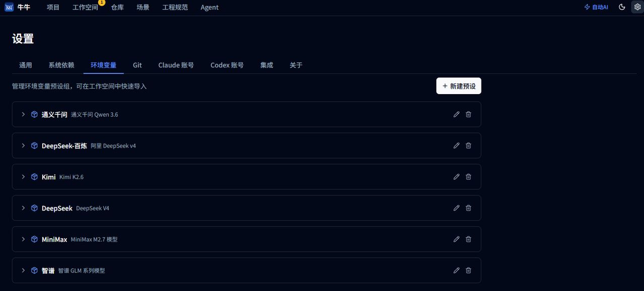Open the 关于 tab
Image resolution: width=644 pixels, height=291 pixels.
296,65
